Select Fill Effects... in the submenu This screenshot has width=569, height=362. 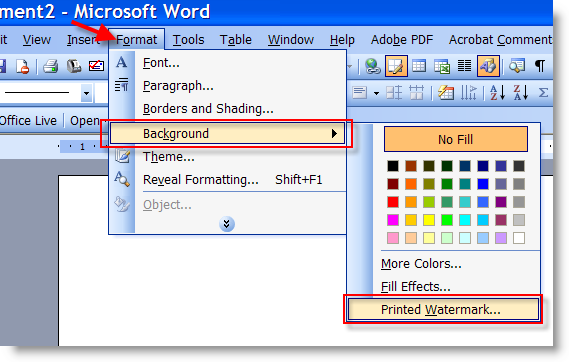point(416,287)
